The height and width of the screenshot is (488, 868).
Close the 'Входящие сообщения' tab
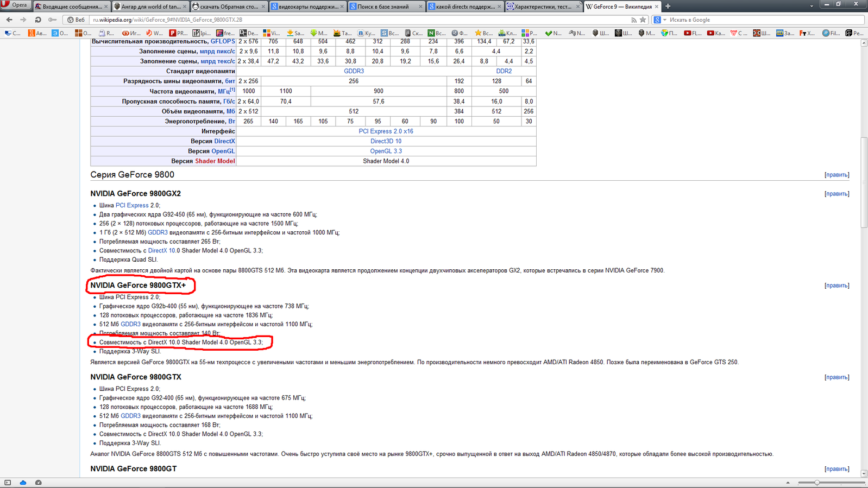tap(106, 7)
